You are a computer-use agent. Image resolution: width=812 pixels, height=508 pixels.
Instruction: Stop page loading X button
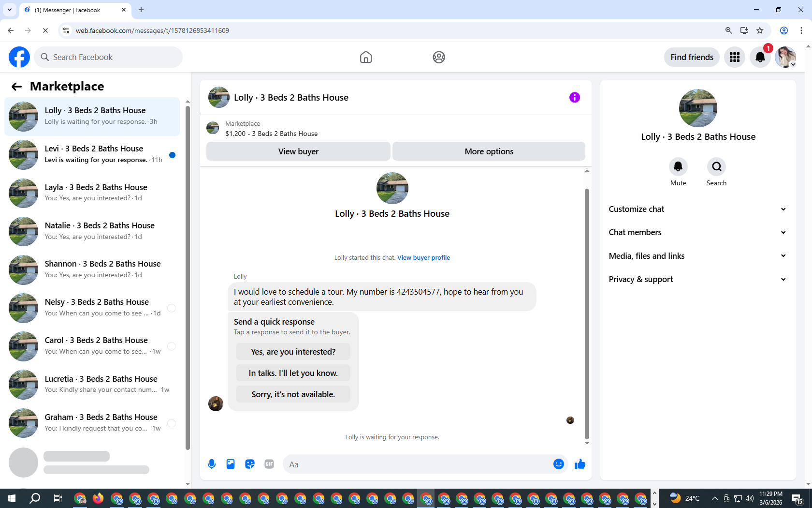click(45, 30)
